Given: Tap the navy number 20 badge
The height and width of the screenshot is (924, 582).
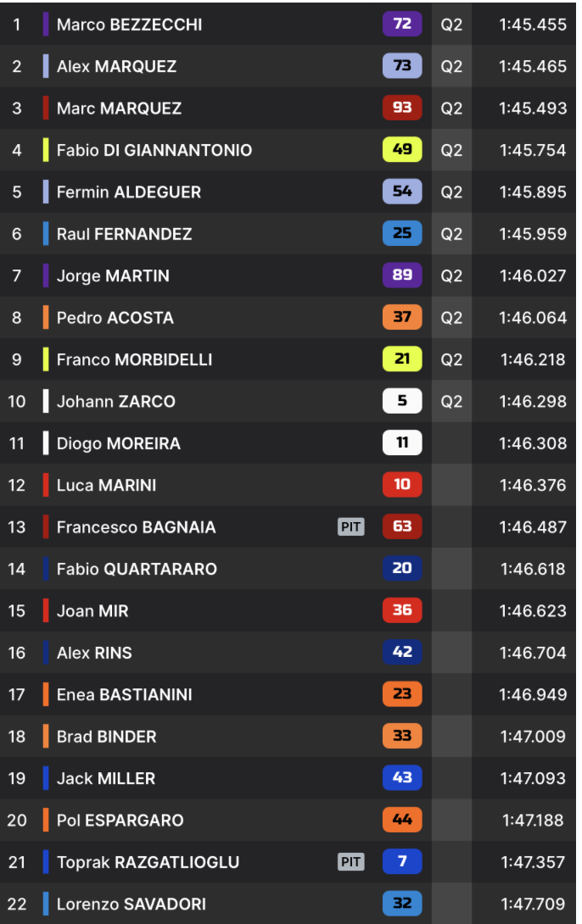Looking at the screenshot, I should coord(402,568).
